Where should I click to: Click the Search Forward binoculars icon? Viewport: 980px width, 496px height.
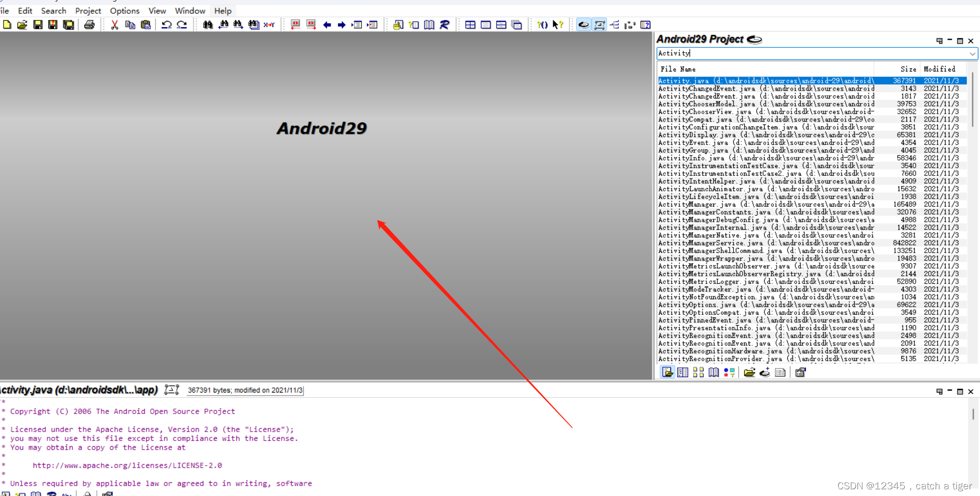pos(238,24)
